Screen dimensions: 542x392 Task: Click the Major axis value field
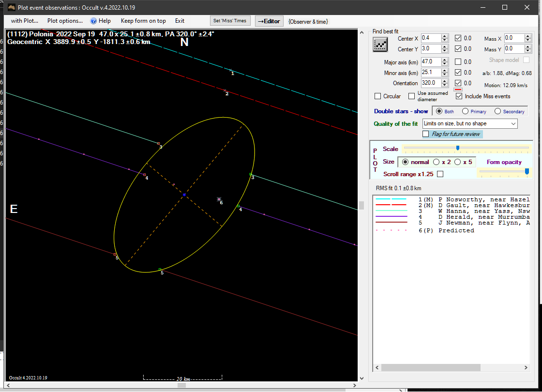pos(431,62)
